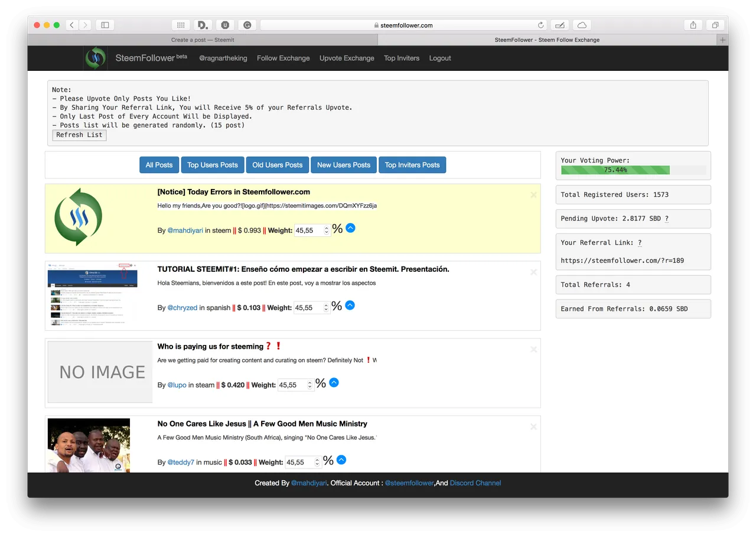Open Follow Exchange page

[x=283, y=58]
